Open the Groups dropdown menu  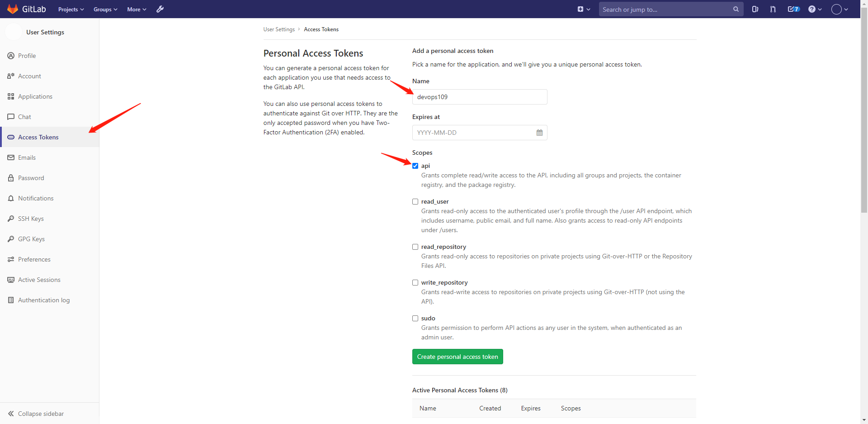tap(105, 9)
